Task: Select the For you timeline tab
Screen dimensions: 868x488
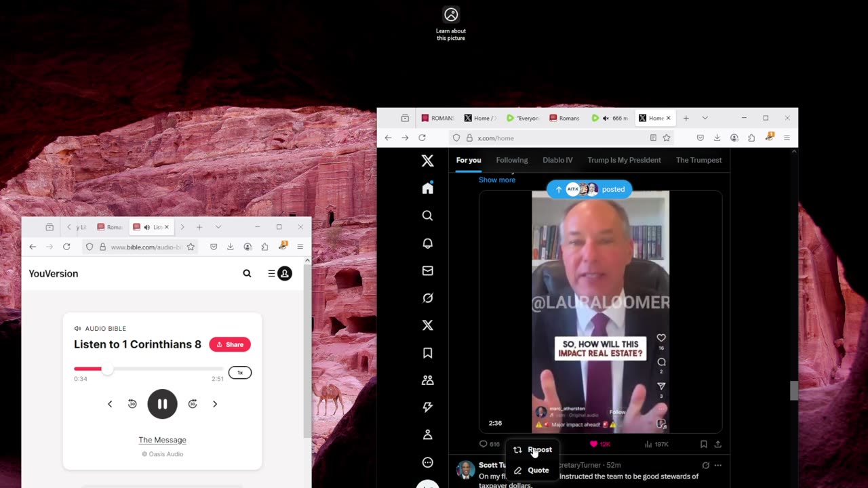Action: pyautogui.click(x=469, y=160)
